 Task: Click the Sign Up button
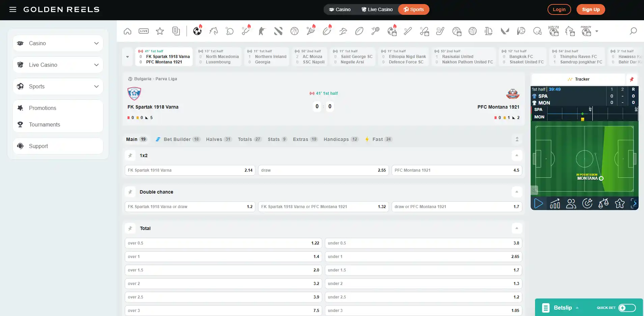click(x=591, y=9)
